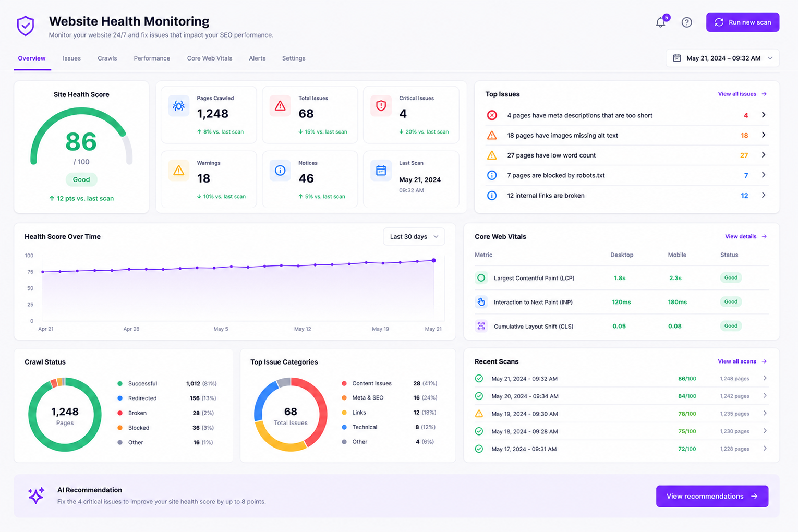Expand the images missing alt text chevron
The height and width of the screenshot is (532, 798).
pyautogui.click(x=764, y=135)
